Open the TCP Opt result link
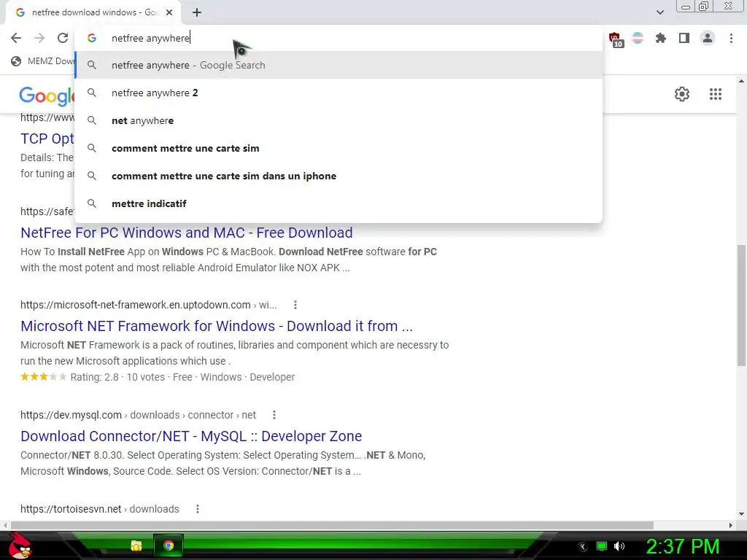The image size is (747, 560). 47,139
